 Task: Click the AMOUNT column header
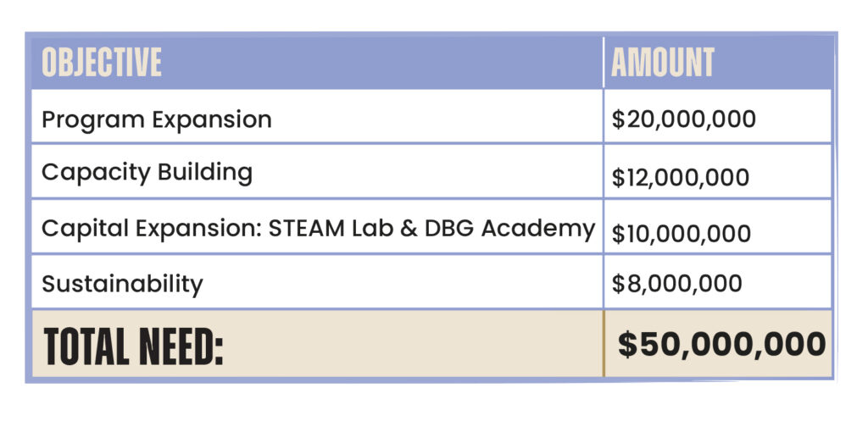[x=663, y=63]
